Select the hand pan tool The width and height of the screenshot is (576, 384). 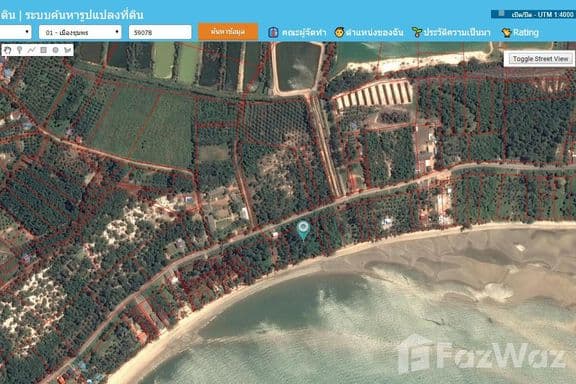click(8, 50)
